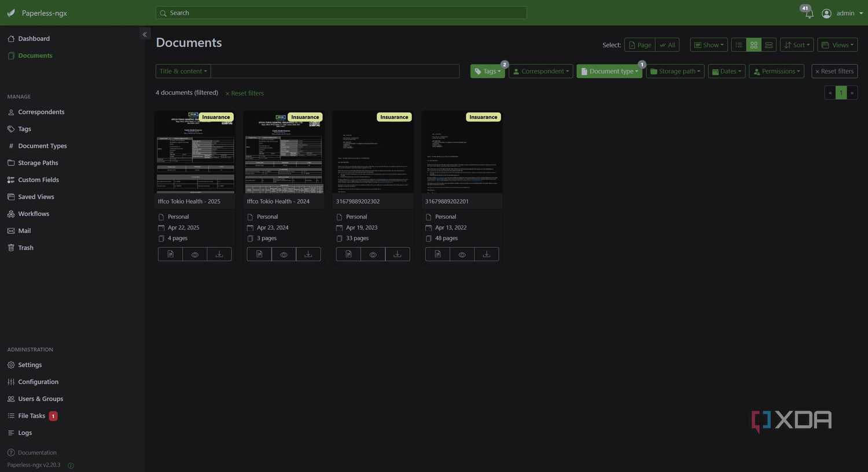Open Storage Paths in the sidebar
Screen dimensions: 868x472
click(x=38, y=163)
